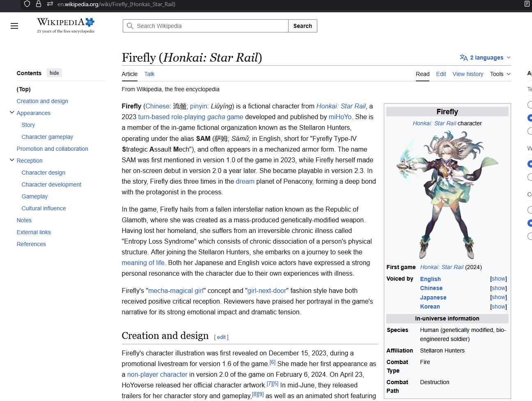Open the Firefly character artwork image

coord(447,195)
